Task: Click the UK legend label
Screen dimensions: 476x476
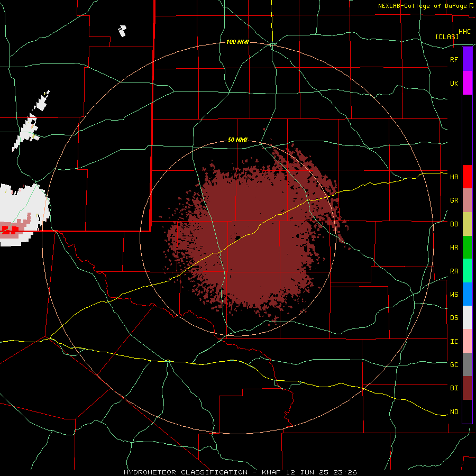Action: pyautogui.click(x=454, y=83)
